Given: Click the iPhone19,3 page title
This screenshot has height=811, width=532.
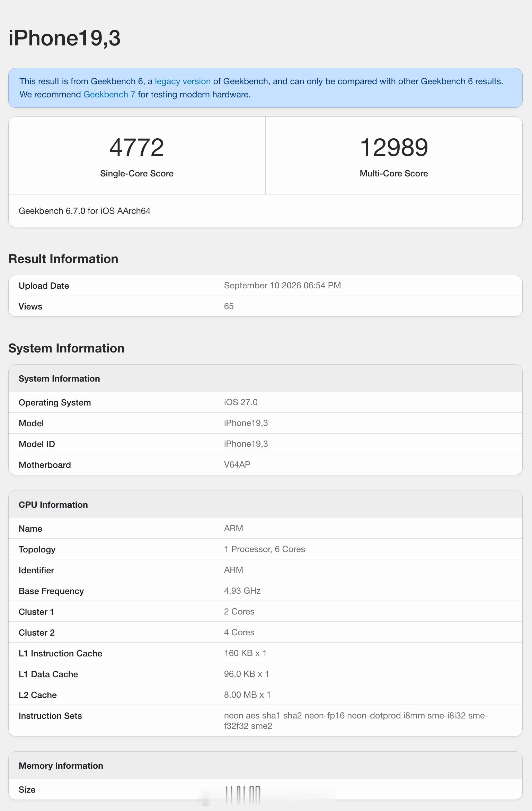Looking at the screenshot, I should pos(64,38).
